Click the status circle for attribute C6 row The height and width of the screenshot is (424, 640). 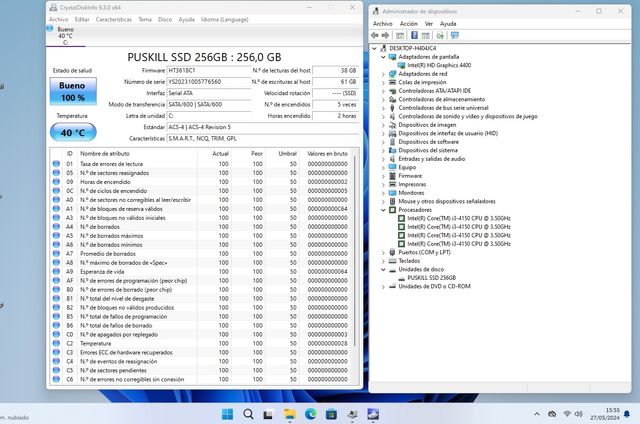56,379
